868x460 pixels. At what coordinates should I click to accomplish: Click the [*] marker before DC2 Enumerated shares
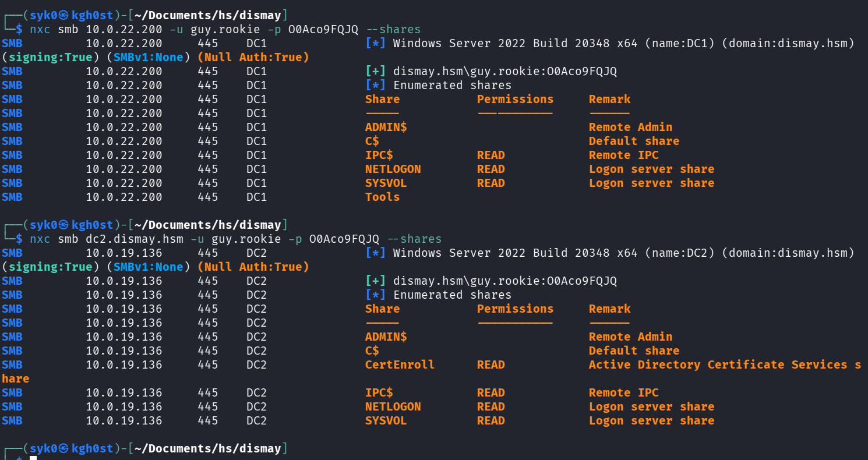pyautogui.click(x=376, y=295)
